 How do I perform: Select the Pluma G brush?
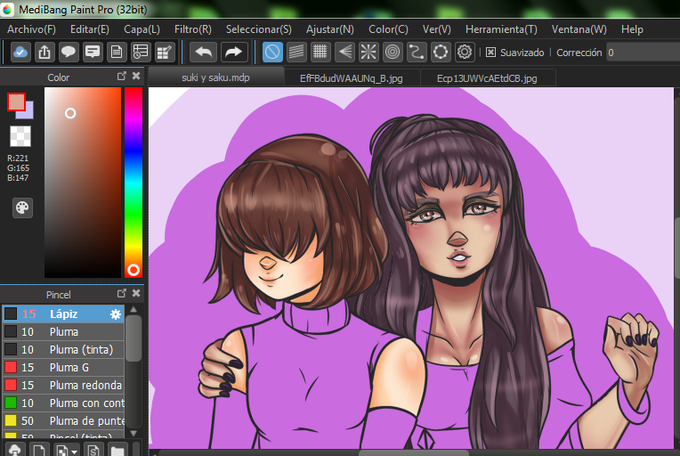point(63,367)
